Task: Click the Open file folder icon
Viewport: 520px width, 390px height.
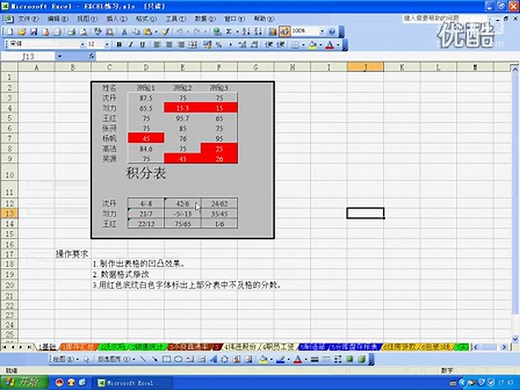Action: pos(22,32)
